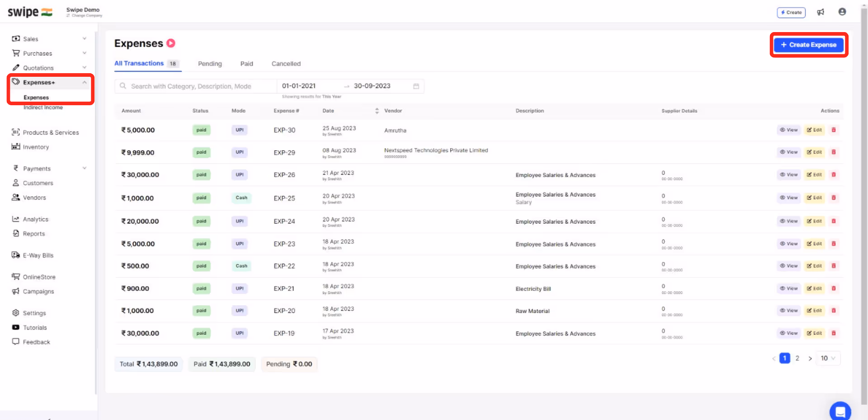The image size is (868, 420).
Task: Click the search magnifier icon
Action: coord(123,86)
